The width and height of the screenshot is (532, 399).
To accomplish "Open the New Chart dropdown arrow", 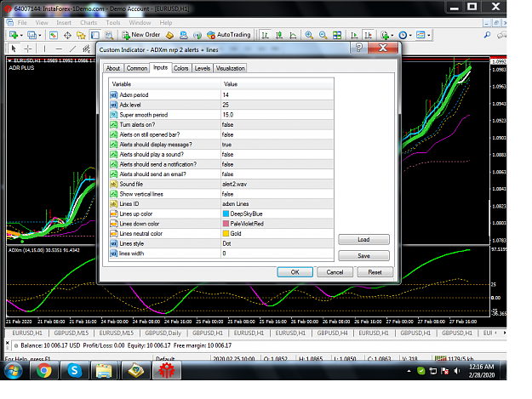I will coord(21,35).
